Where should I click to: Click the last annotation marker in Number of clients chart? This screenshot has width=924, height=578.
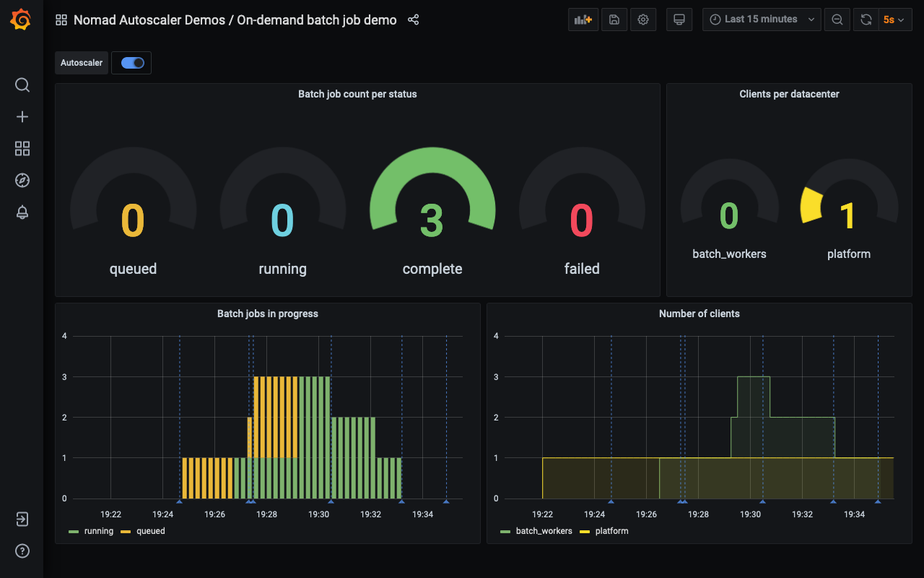coord(878,501)
